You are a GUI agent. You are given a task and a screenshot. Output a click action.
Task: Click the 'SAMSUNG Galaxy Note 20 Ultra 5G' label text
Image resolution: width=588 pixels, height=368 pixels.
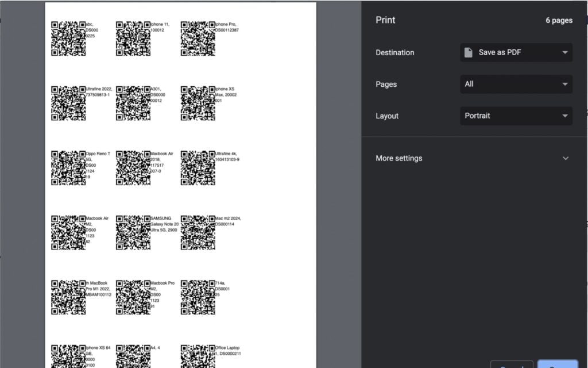(x=165, y=224)
